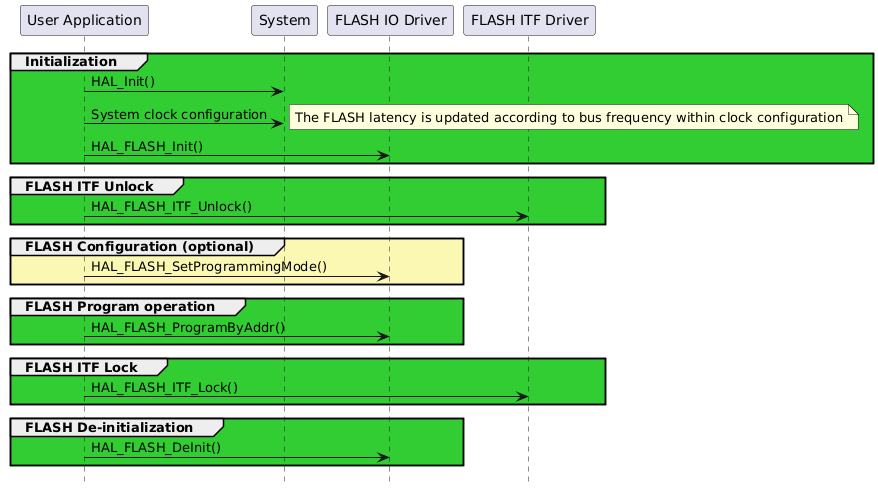Click the System participant box
The height and width of the screenshot is (488, 878).
point(284,21)
